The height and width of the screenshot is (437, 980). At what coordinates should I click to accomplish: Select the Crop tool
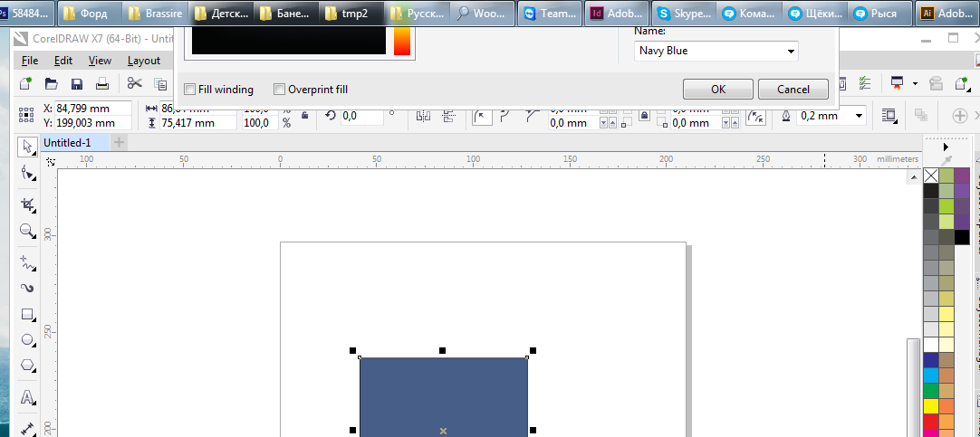[27, 204]
